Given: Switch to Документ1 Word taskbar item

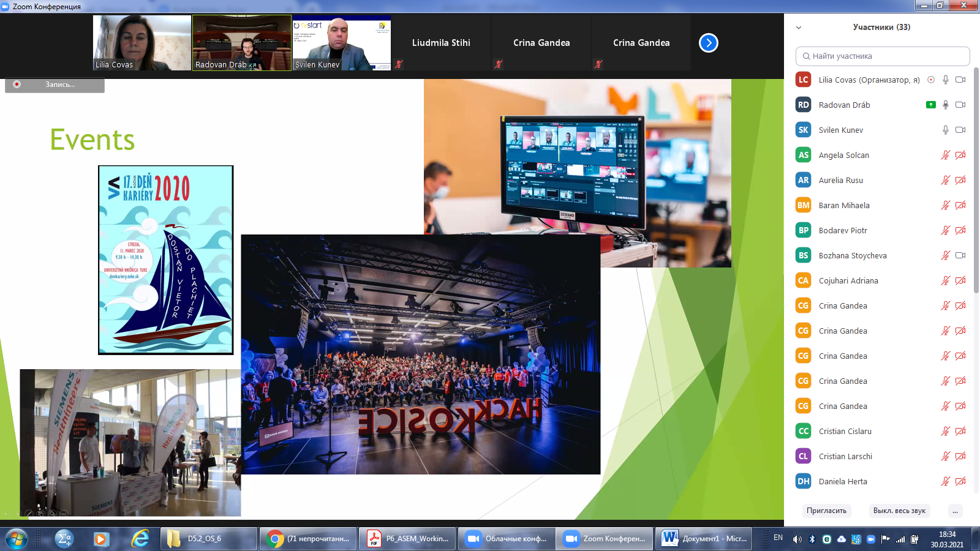Looking at the screenshot, I should coord(704,539).
